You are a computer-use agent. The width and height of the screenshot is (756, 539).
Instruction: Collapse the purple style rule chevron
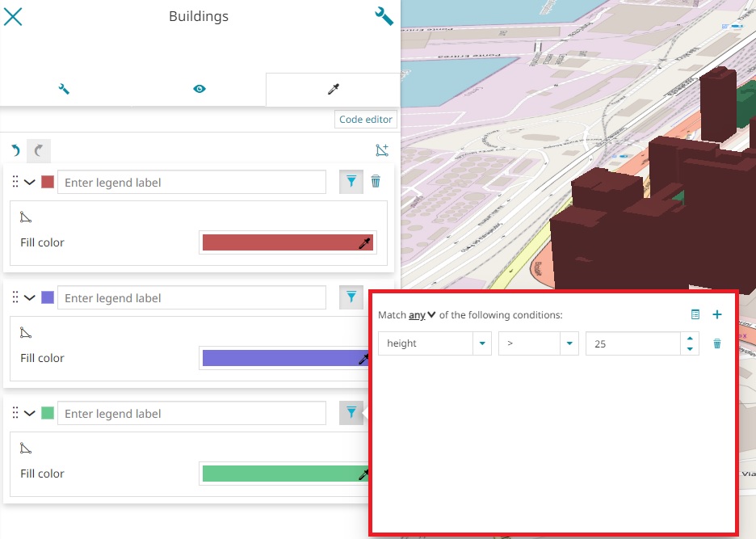point(30,297)
